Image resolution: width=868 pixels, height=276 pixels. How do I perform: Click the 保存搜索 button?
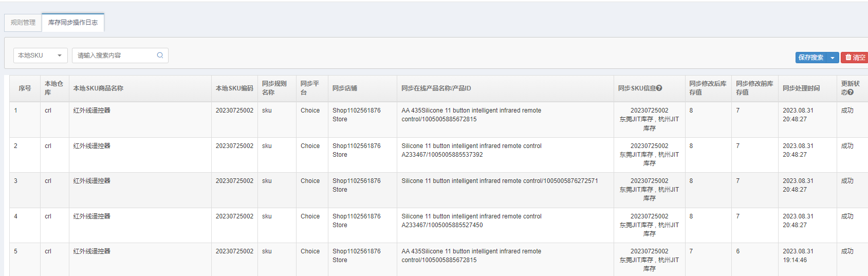pos(811,58)
